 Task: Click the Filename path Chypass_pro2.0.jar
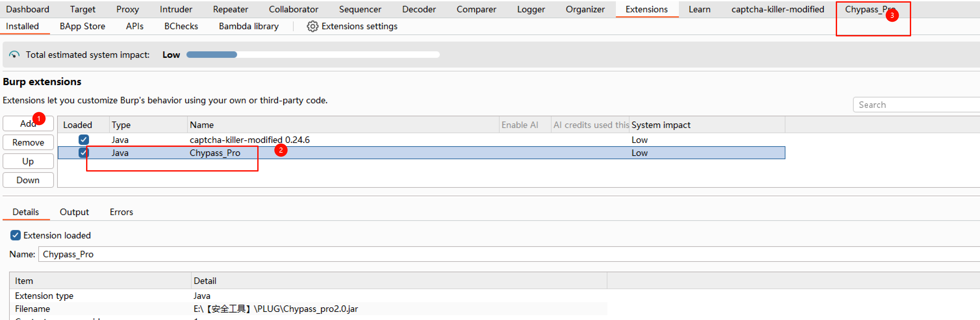pos(275,309)
